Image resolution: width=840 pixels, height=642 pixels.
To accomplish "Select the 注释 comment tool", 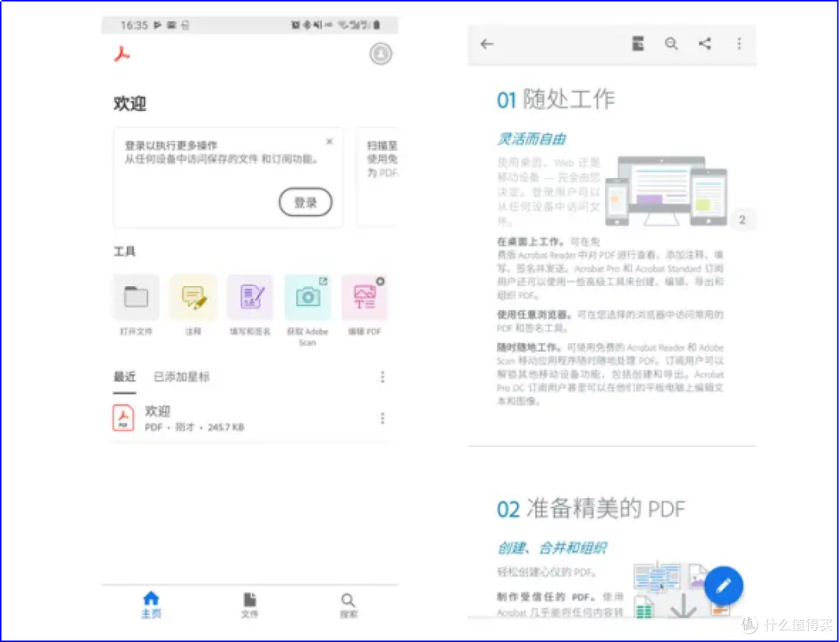I will point(193,297).
